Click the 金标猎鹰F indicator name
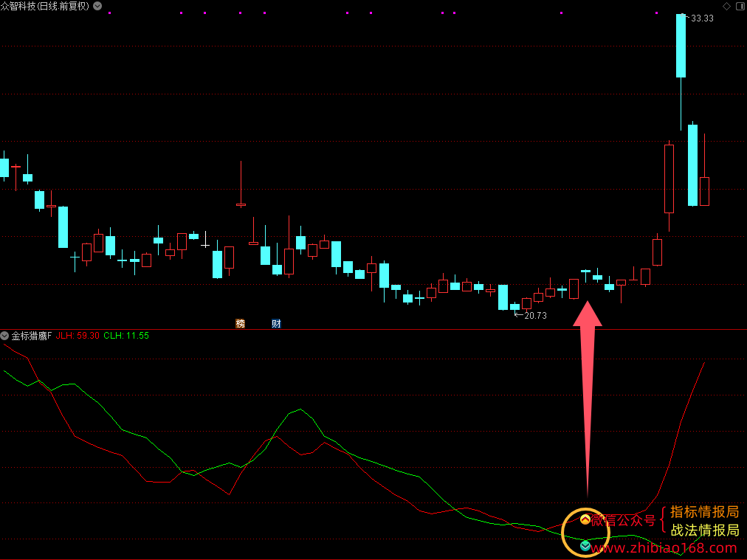The height and width of the screenshot is (560, 747). 32,336
